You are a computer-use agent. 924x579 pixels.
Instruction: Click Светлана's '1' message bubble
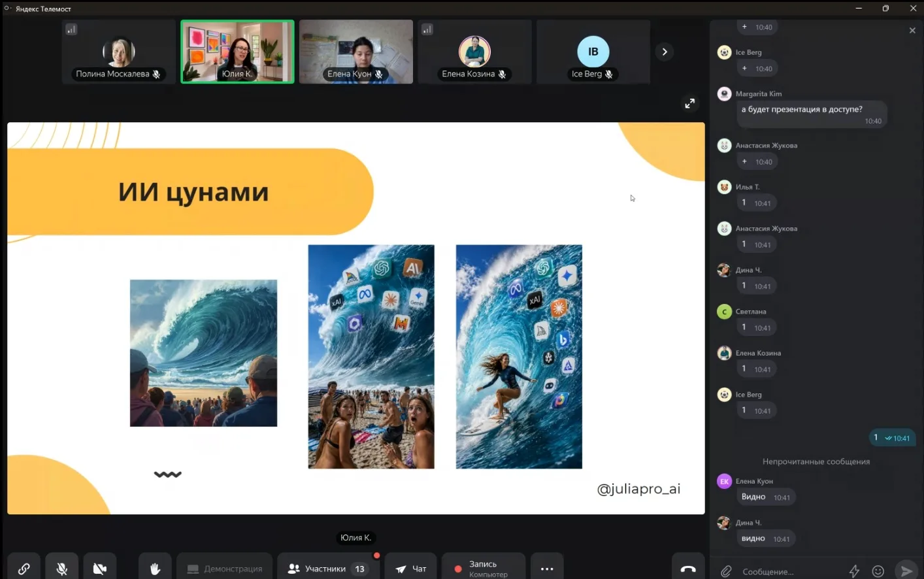point(756,327)
